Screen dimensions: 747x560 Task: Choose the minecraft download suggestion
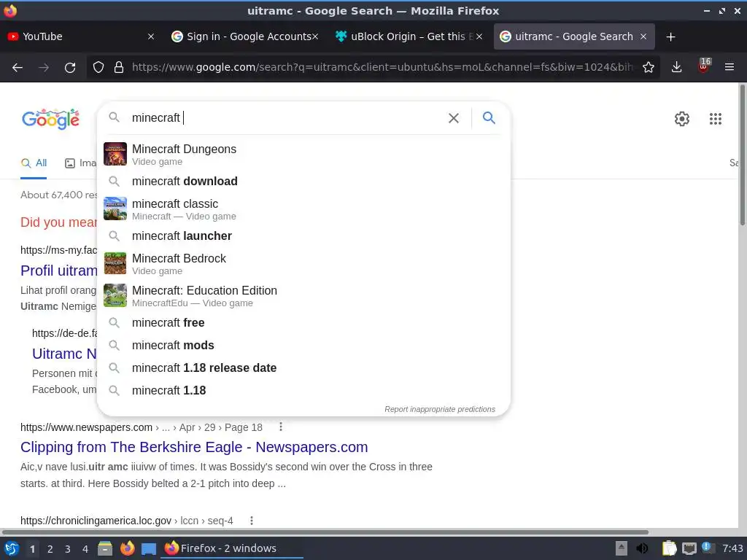click(303, 182)
